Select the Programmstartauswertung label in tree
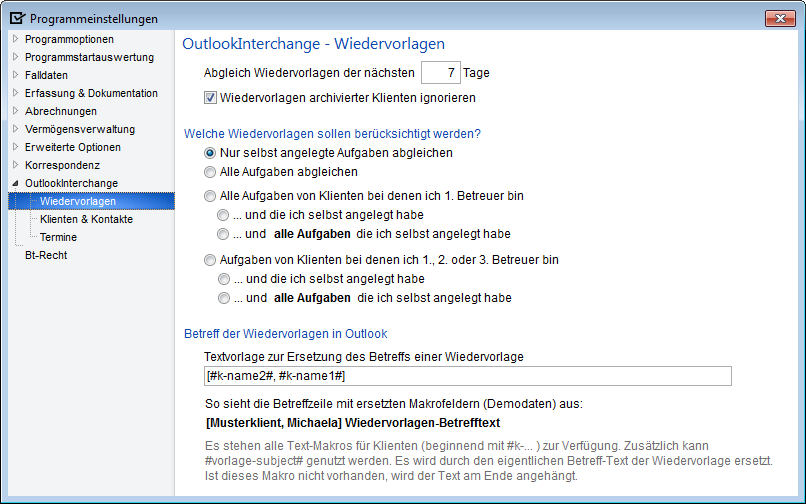806x504 pixels. [x=89, y=57]
